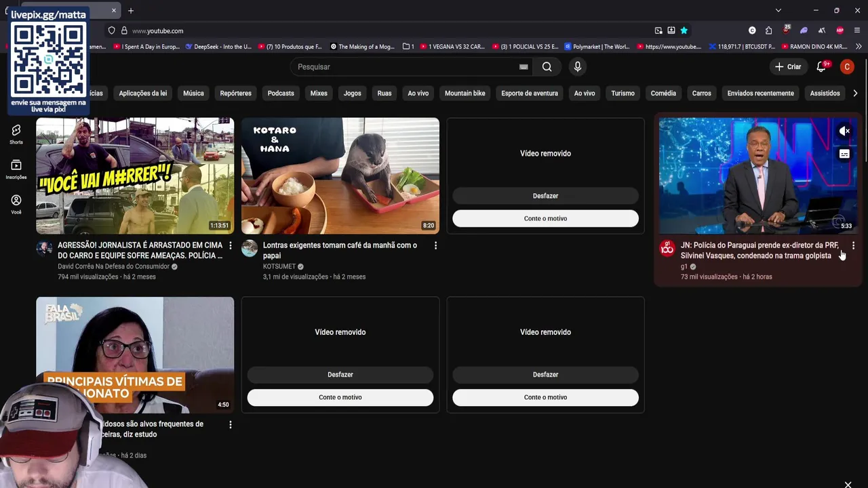Select the Carros chip
The width and height of the screenshot is (868, 488).
coord(702,94)
